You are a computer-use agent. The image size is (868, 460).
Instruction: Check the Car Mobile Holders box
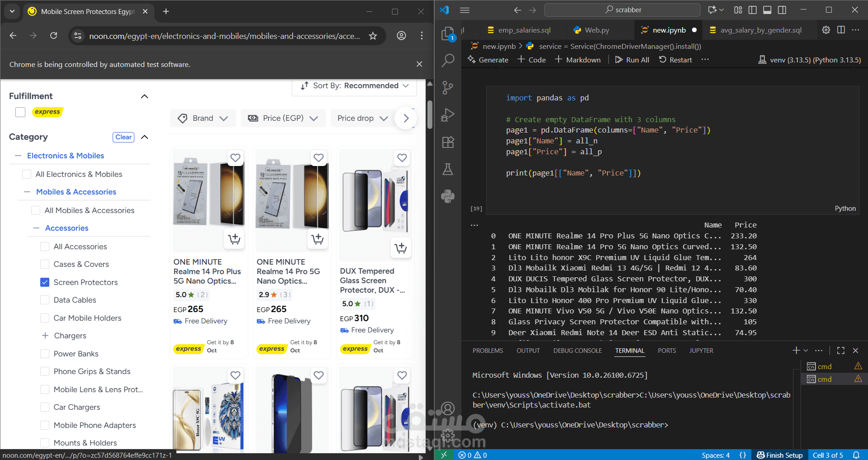pyautogui.click(x=45, y=318)
